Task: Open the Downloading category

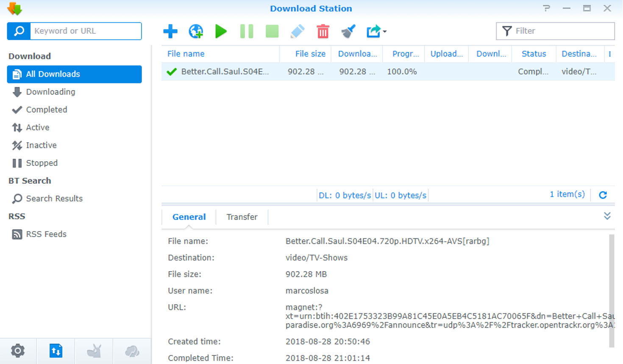Action: tap(75, 92)
